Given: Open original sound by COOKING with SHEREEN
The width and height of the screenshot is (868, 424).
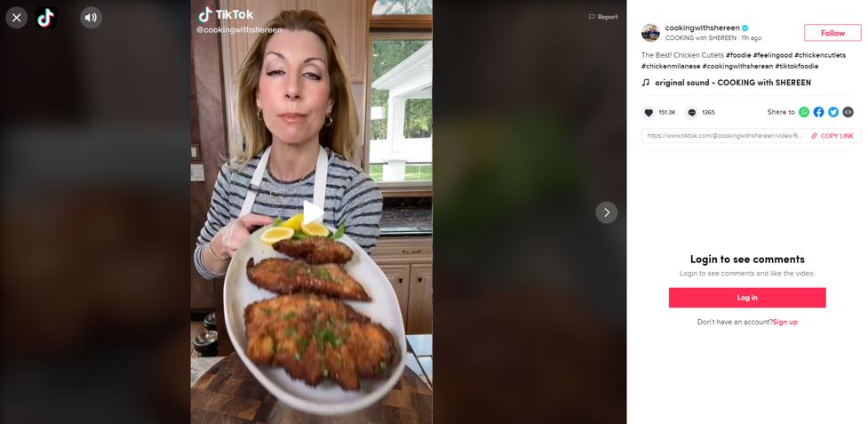Looking at the screenshot, I should click(x=732, y=83).
